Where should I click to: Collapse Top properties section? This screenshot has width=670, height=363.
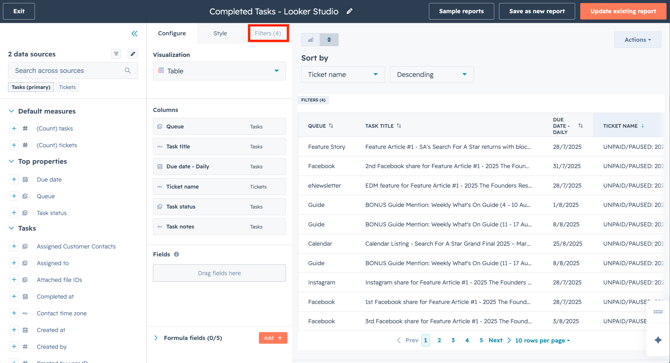coord(12,161)
